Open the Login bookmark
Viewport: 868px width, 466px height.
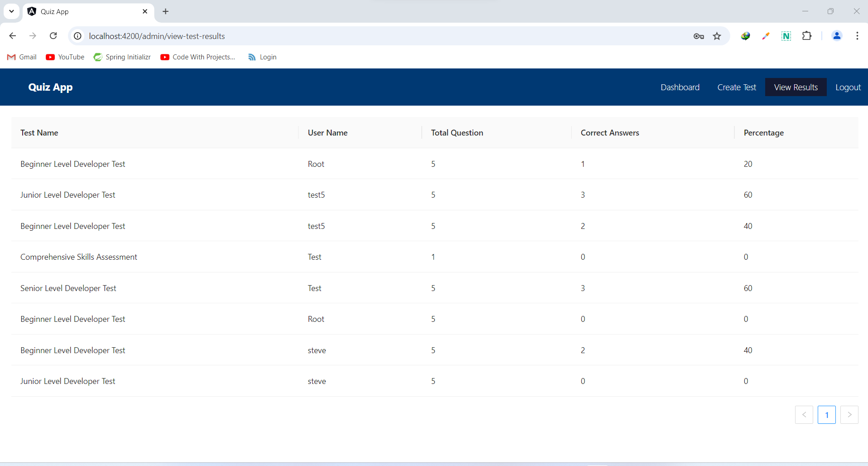(x=262, y=57)
